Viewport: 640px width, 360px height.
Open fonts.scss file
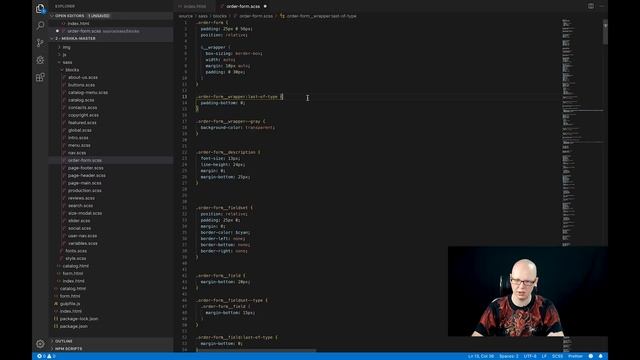(76, 251)
